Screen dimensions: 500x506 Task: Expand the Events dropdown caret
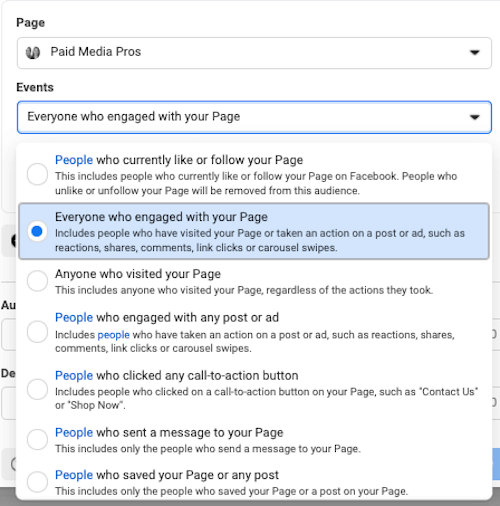coord(474,117)
